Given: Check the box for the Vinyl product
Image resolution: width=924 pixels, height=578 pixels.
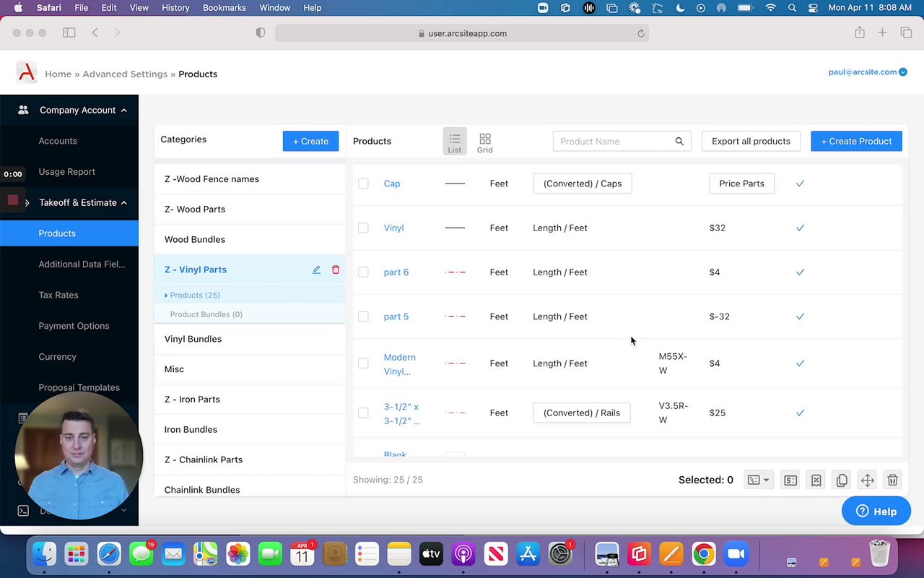Looking at the screenshot, I should 363,228.
